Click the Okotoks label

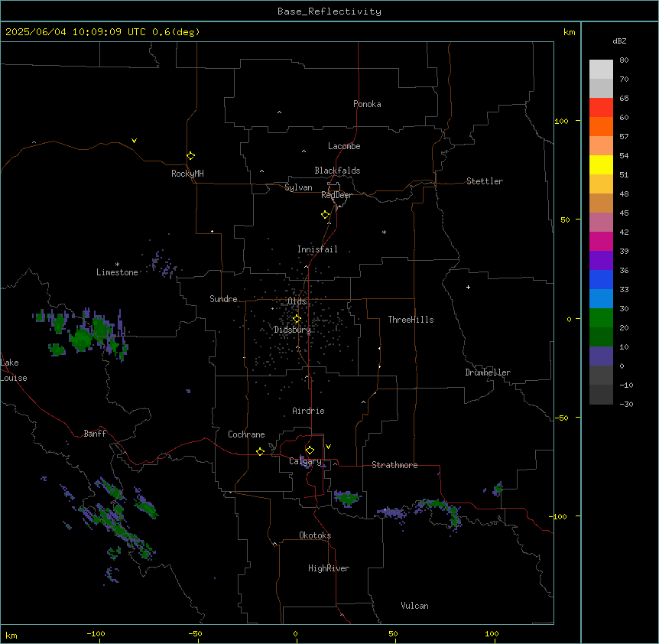[315, 535]
